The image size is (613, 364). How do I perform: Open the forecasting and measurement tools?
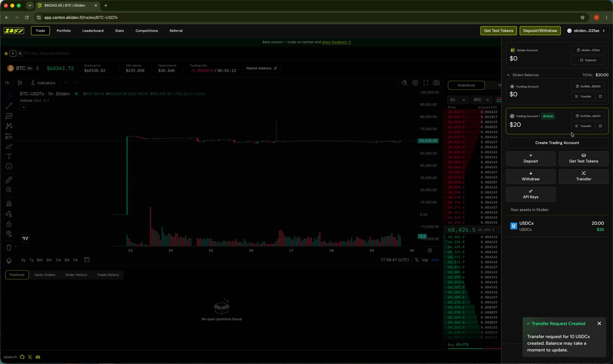tap(9, 136)
